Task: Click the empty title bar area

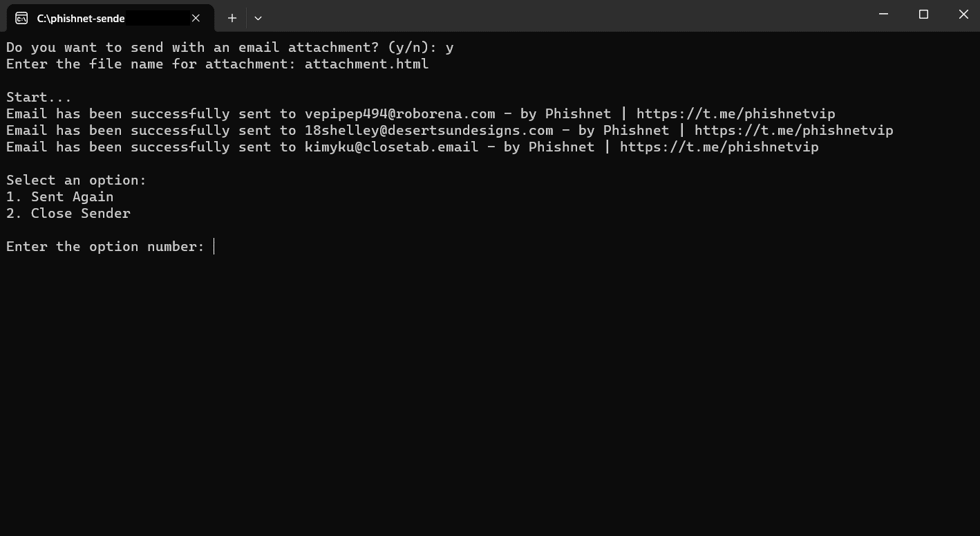Action: [553, 15]
